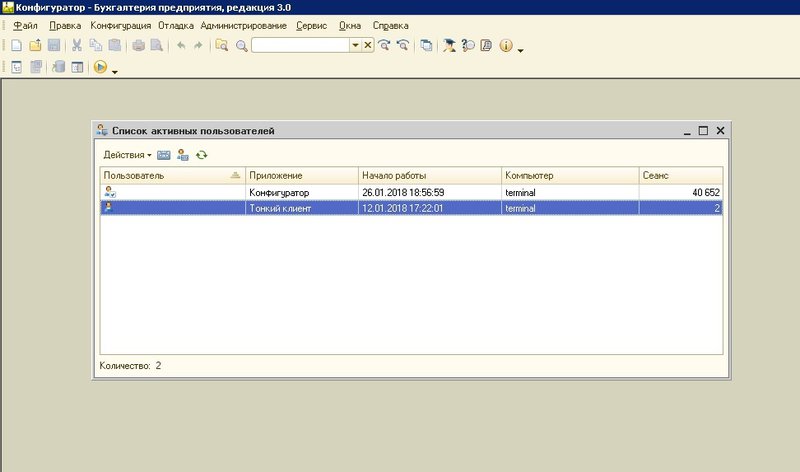The height and width of the screenshot is (472, 800).
Task: Click the global search folder icon
Action: coord(221,45)
